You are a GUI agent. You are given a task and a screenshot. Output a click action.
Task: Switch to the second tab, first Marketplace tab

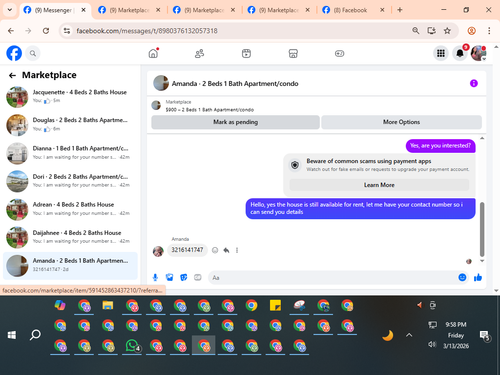tap(130, 10)
